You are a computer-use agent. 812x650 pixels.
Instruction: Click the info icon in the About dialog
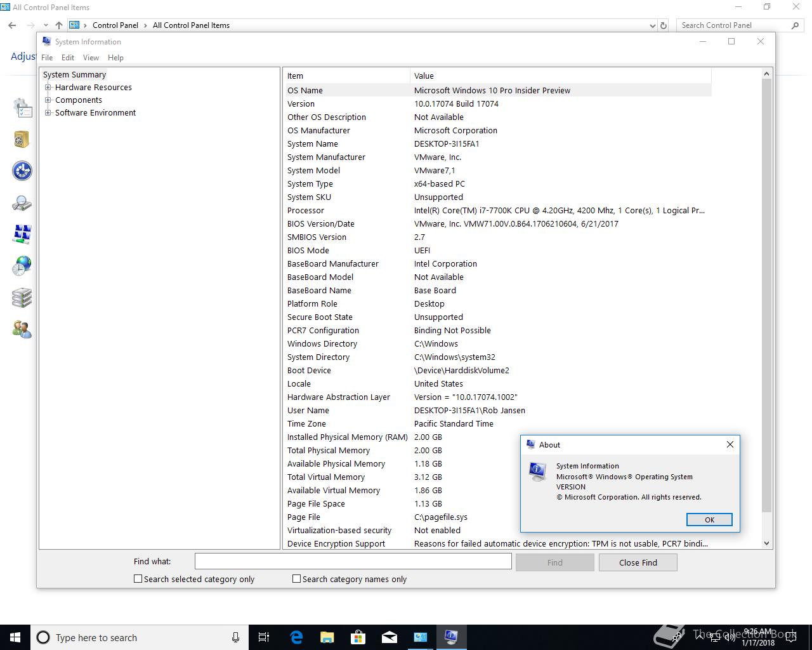(x=537, y=472)
